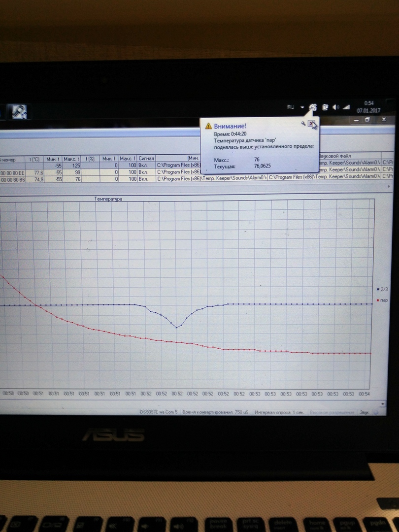Viewport: 399px width, 532px height.
Task: Click the Температура chart title
Action: pyautogui.click(x=108, y=199)
